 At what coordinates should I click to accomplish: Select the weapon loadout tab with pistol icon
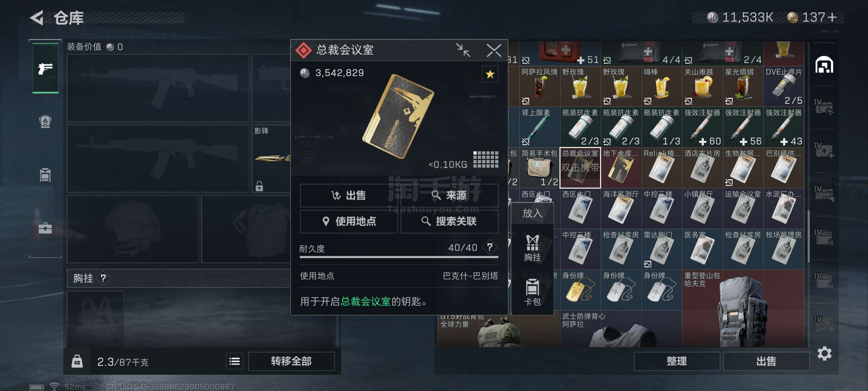tap(45, 68)
